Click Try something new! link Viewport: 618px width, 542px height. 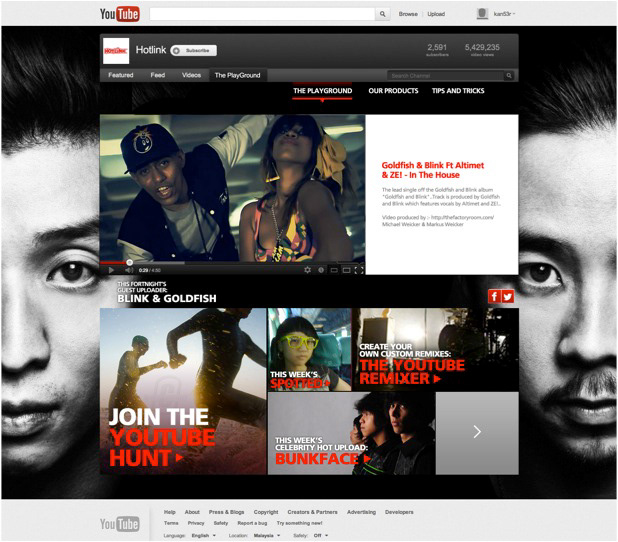click(300, 523)
